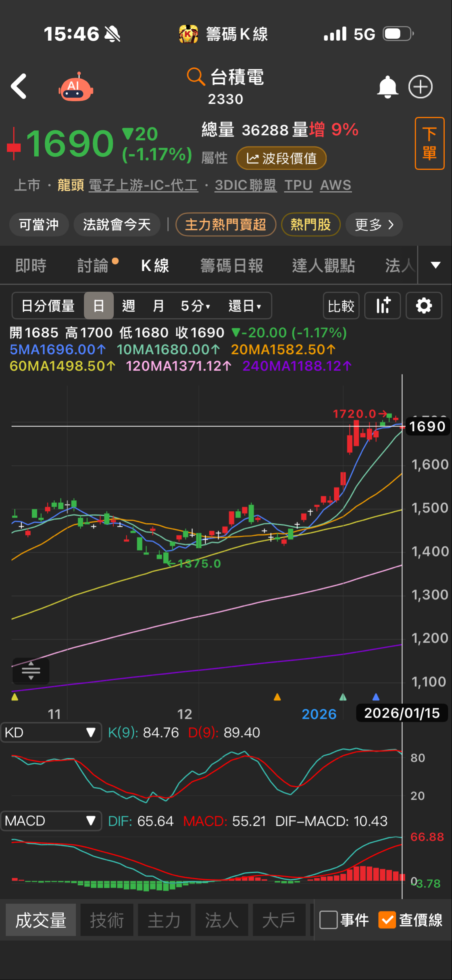Select 週 weekly period
The width and height of the screenshot is (452, 980).
pyautogui.click(x=129, y=306)
